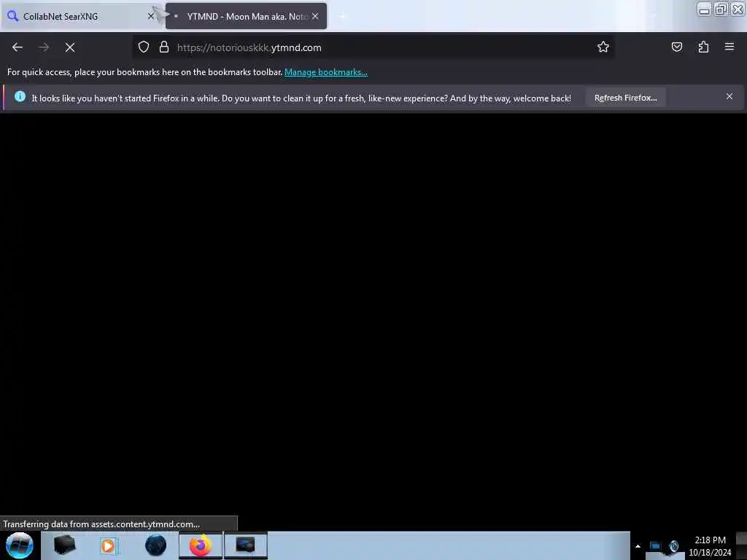
Task: Click the Refresh Firefox button
Action: (625, 98)
